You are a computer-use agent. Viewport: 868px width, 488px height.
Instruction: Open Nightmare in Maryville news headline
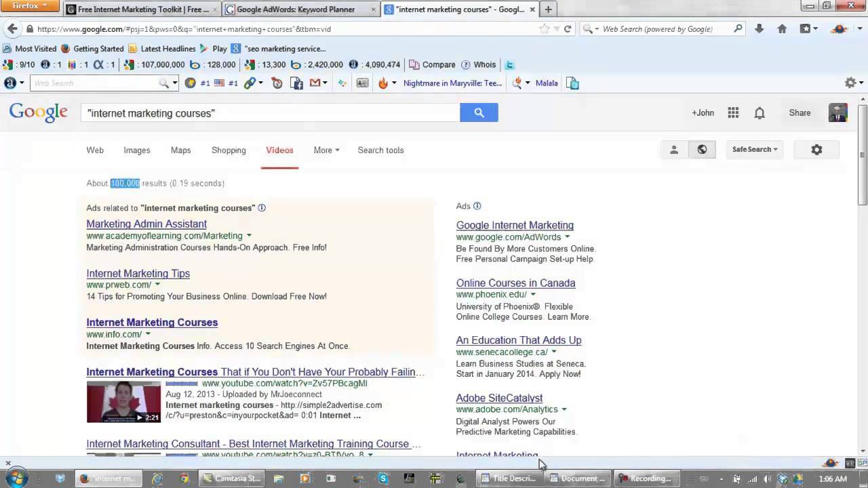tap(453, 83)
